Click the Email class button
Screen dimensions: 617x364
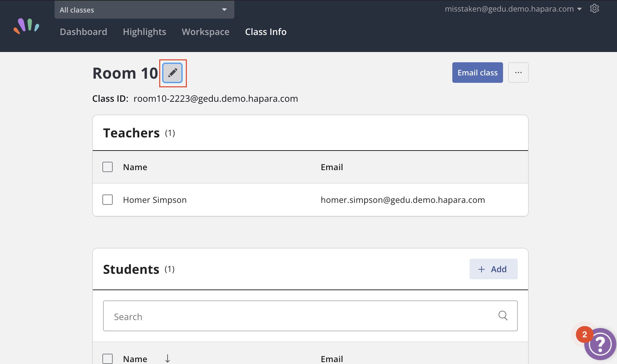477,73
